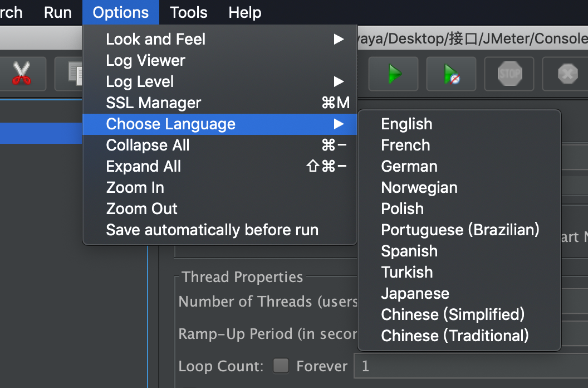This screenshot has width=588, height=388.
Task: Select Chinese (Traditional) language
Action: pyautogui.click(x=459, y=336)
